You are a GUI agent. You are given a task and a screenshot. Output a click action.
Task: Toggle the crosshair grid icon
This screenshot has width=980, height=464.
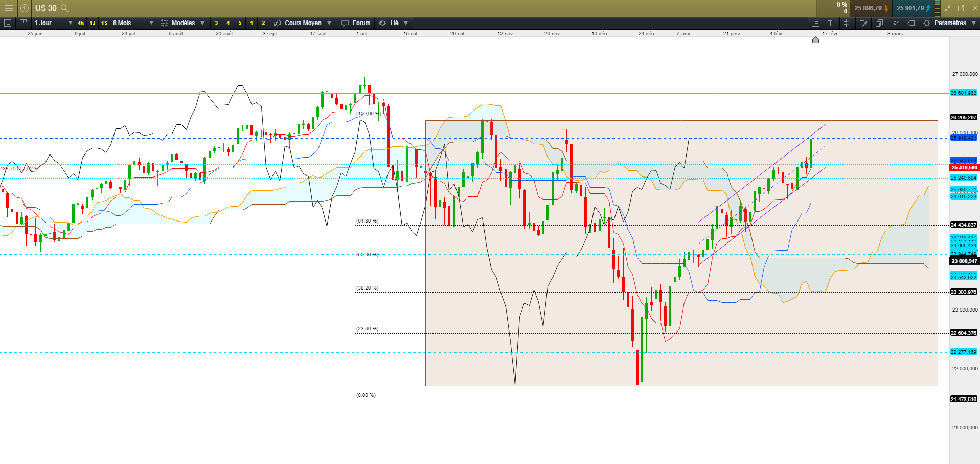pyautogui.click(x=848, y=23)
